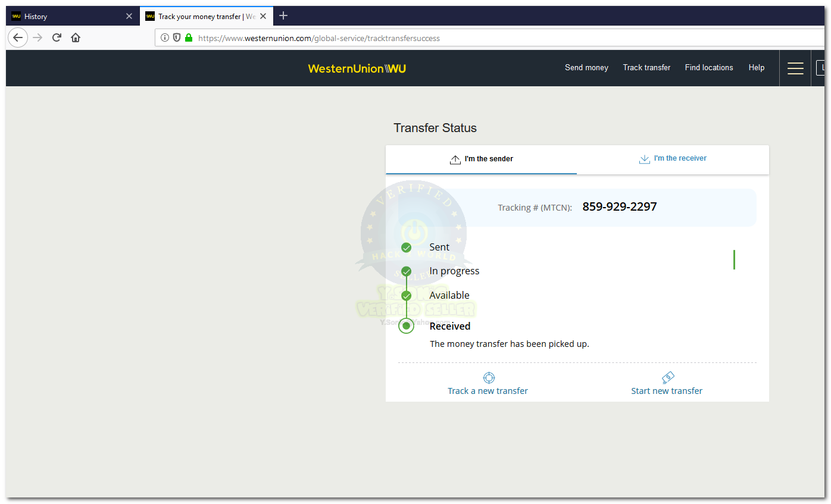This screenshot has width=831, height=504.
Task: Click the Sent status label
Action: click(x=439, y=247)
